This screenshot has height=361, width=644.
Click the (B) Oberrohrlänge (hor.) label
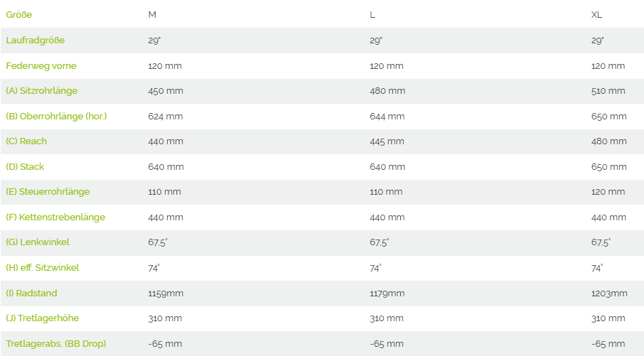[x=56, y=117]
